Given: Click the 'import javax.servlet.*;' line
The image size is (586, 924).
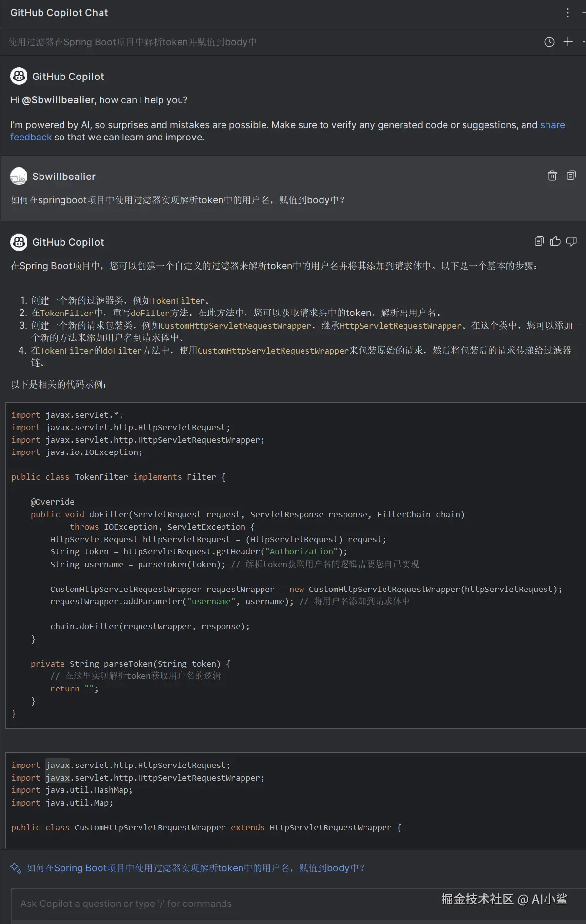Looking at the screenshot, I should (67, 415).
